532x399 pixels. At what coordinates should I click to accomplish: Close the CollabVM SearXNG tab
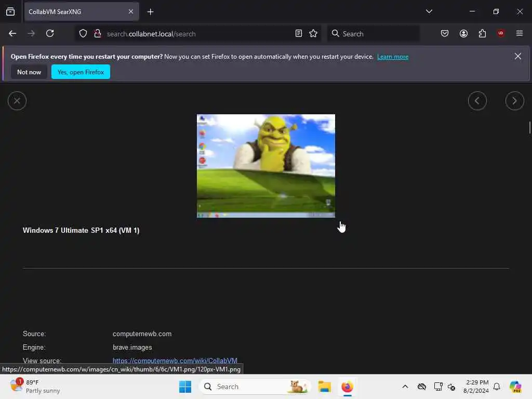(130, 11)
